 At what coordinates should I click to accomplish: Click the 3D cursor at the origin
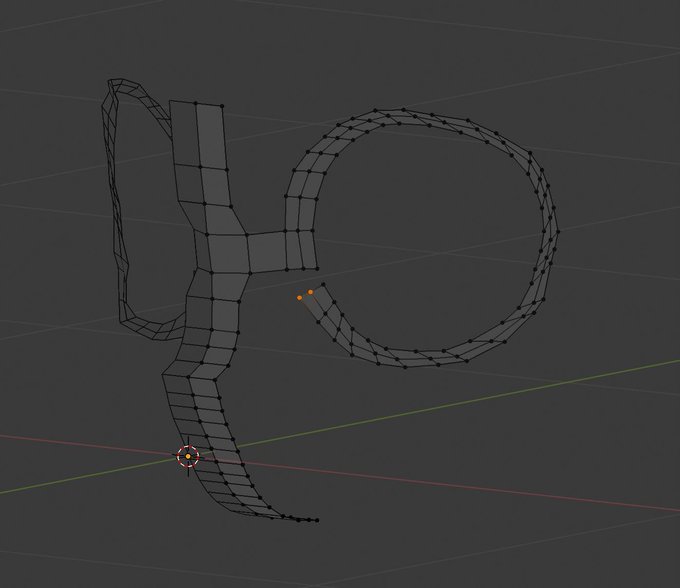pos(188,456)
